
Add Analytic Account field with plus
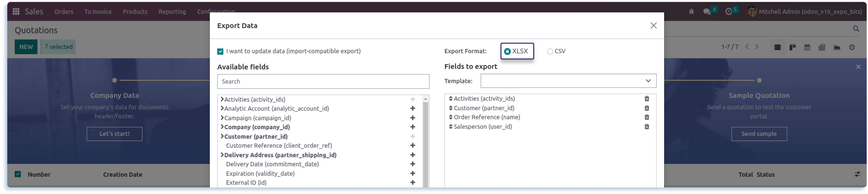coord(413,109)
